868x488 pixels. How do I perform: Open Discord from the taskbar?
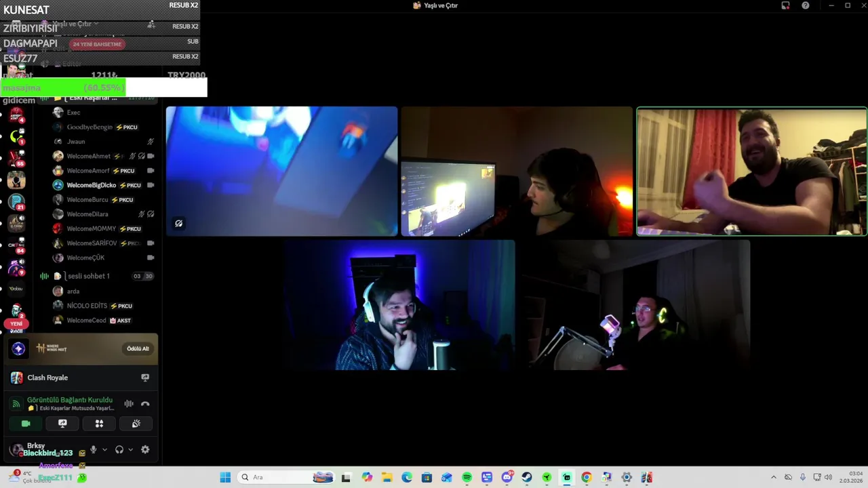click(x=507, y=477)
